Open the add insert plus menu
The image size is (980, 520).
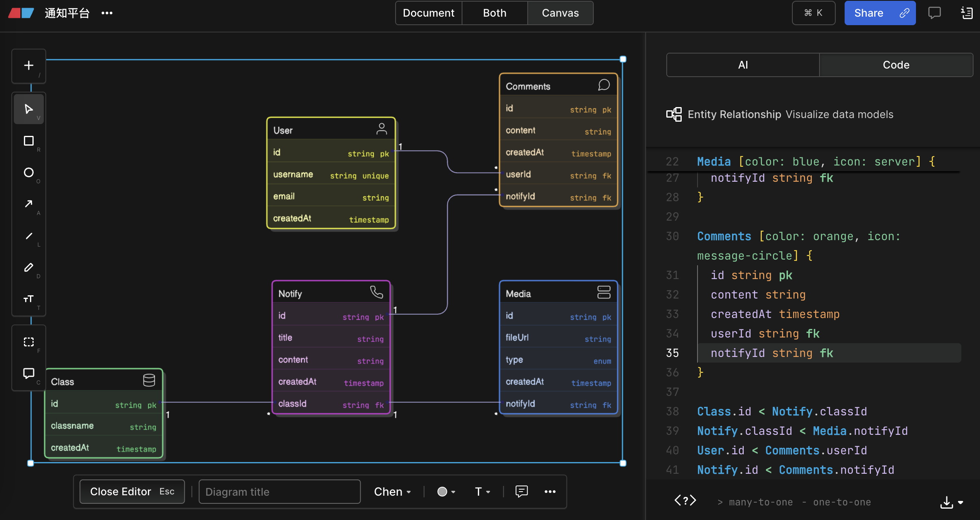tap(29, 66)
